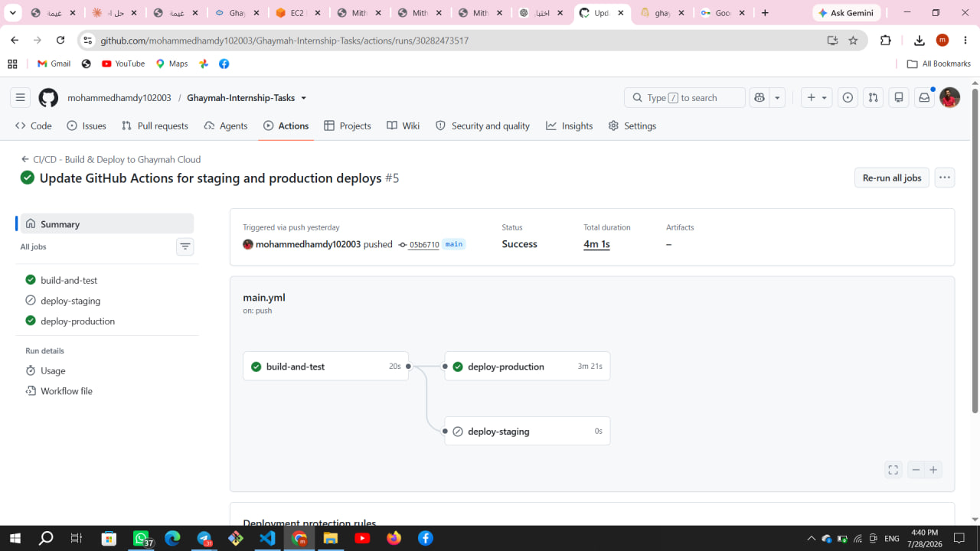Open the Insights tab
This screenshot has width=980, height=551.
click(x=569, y=126)
